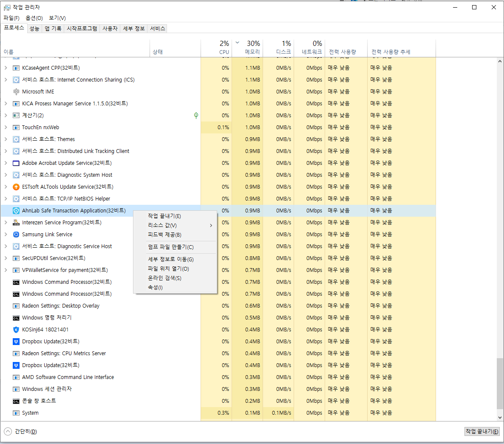
Task: Choose 속성(I) in the context menu
Action: [x=175, y=287]
